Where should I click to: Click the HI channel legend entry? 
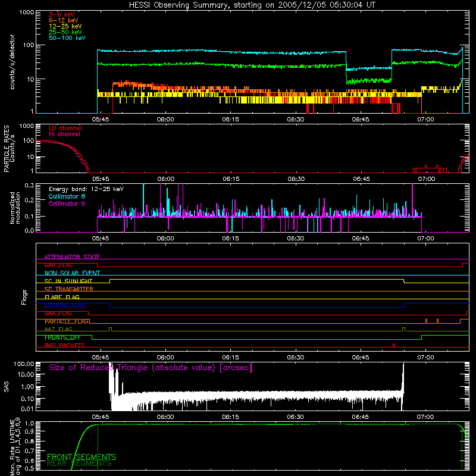(x=64, y=134)
